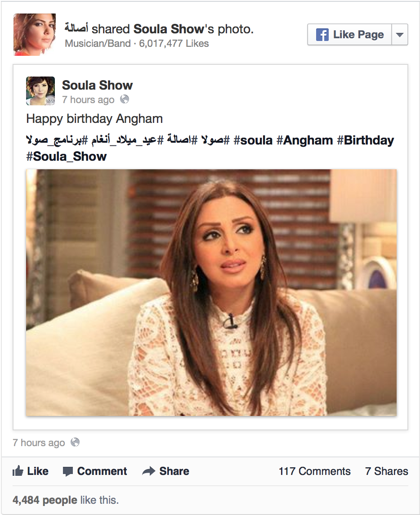Click the Share text label
Viewport: 420px width, 515px height.
coord(174,471)
